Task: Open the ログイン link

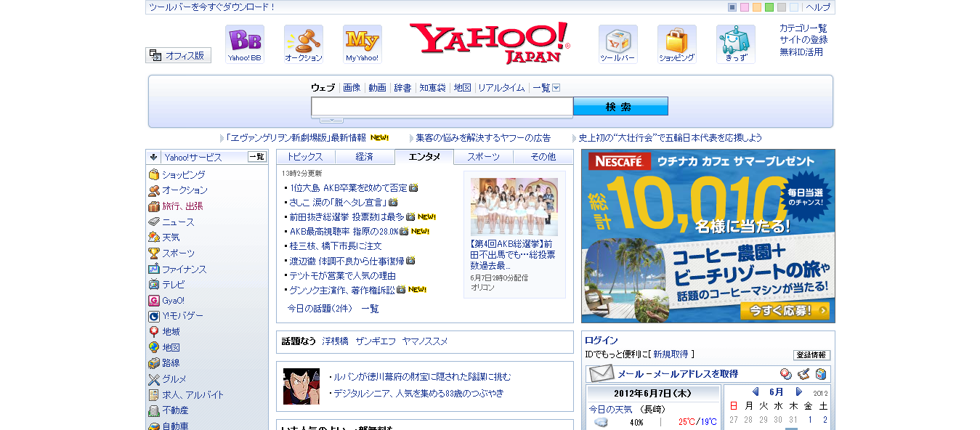Action: (x=602, y=340)
